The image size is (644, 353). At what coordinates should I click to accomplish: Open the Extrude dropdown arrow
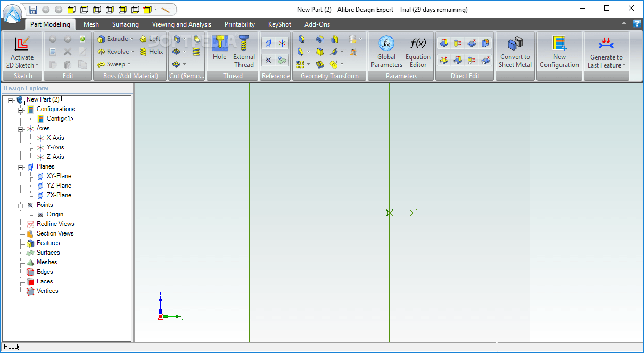132,39
